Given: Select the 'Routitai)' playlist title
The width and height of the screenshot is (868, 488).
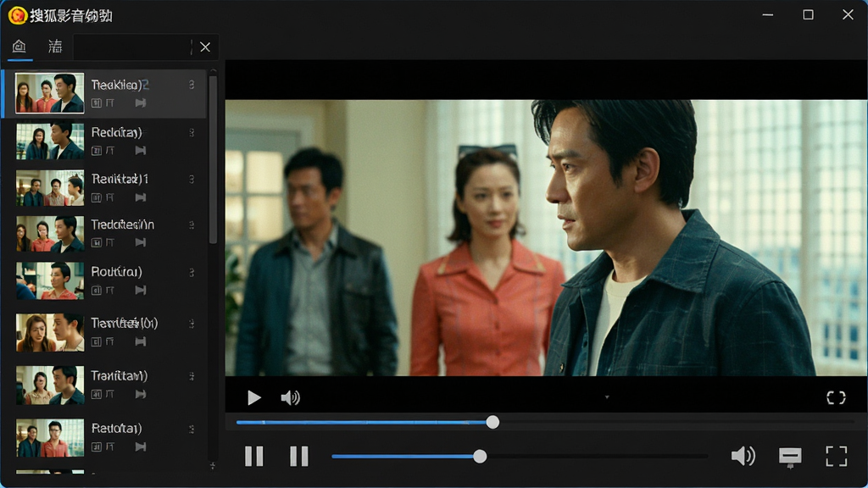Looking at the screenshot, I should tap(117, 272).
